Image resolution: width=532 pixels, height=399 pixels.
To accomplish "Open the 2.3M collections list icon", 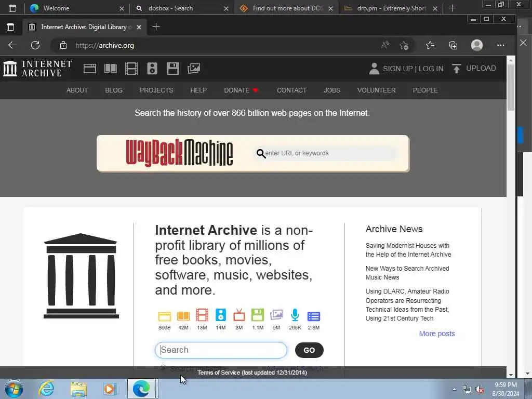I will (313, 316).
